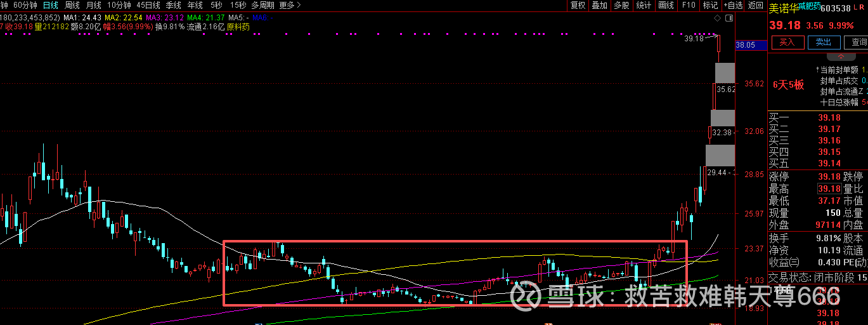
Task: Select the 日线 daily chart tab
Action: tap(51, 5)
